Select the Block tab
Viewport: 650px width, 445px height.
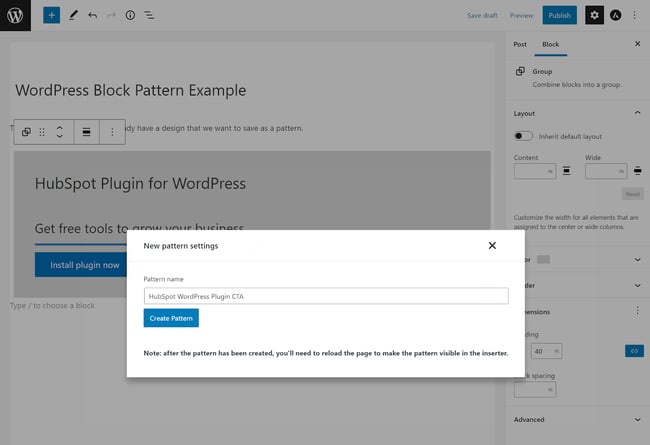pos(551,44)
